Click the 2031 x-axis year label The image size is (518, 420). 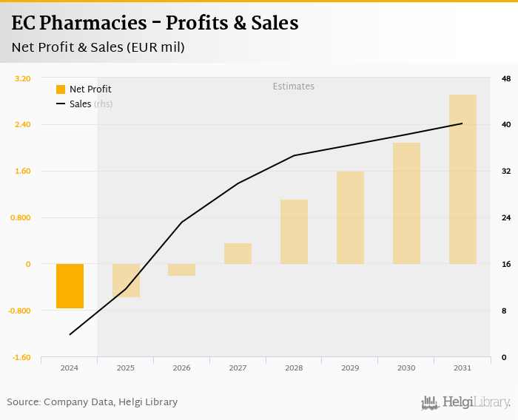(x=462, y=367)
